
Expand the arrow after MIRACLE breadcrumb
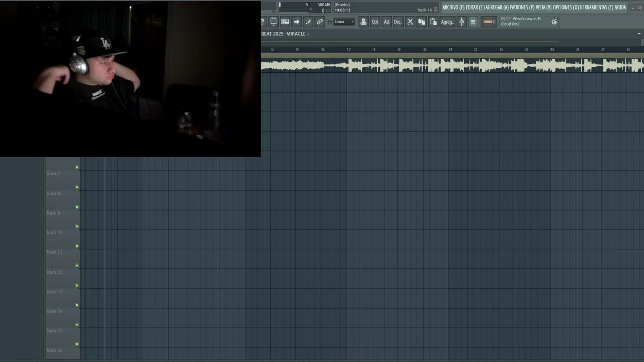tap(308, 34)
